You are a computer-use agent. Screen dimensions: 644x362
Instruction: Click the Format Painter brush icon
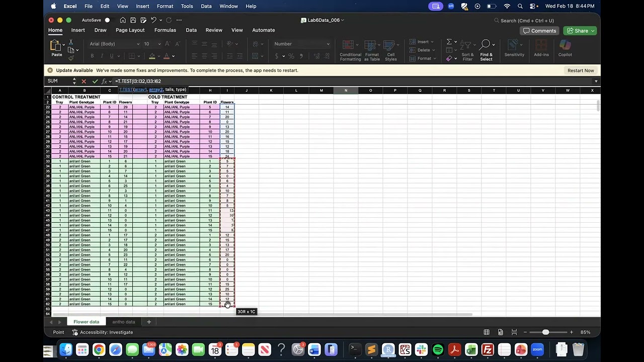point(71,58)
